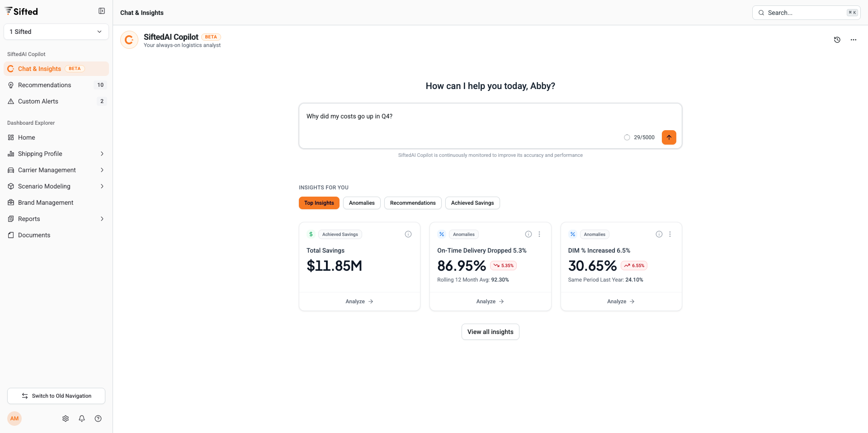The width and height of the screenshot is (868, 433).
Task: Open options menu on DIM % card
Action: click(x=670, y=234)
